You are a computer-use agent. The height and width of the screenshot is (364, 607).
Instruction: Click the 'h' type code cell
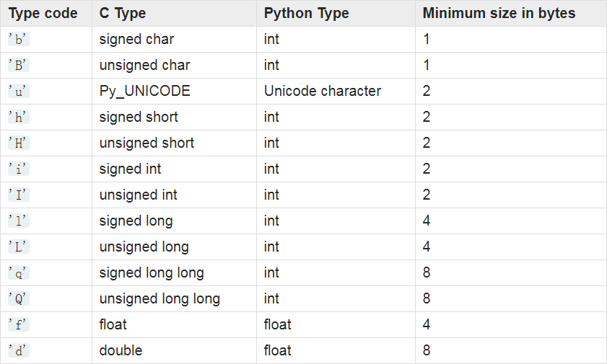(19, 117)
